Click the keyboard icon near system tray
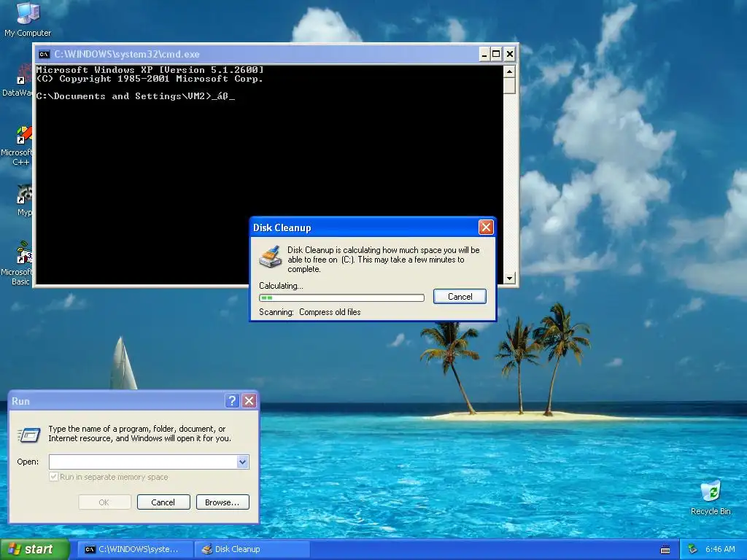 665,550
